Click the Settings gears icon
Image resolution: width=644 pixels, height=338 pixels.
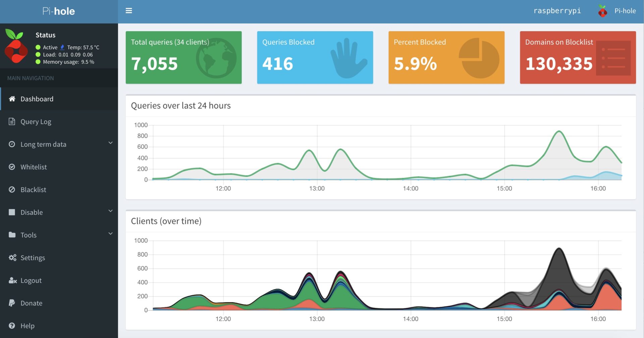[x=12, y=258]
